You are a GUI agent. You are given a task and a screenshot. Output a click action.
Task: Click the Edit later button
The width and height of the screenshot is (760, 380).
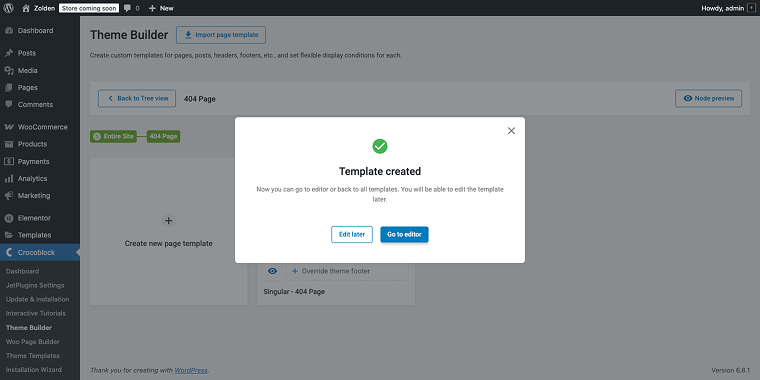pyautogui.click(x=352, y=235)
